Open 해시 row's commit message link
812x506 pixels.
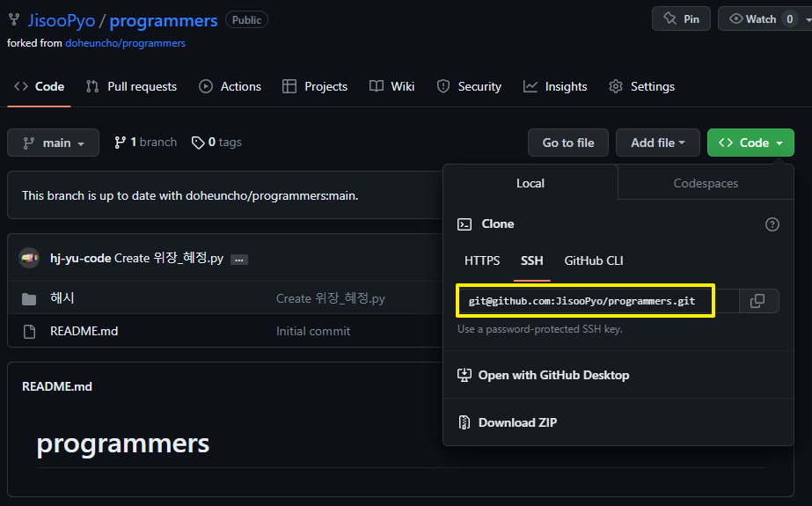[x=331, y=298]
